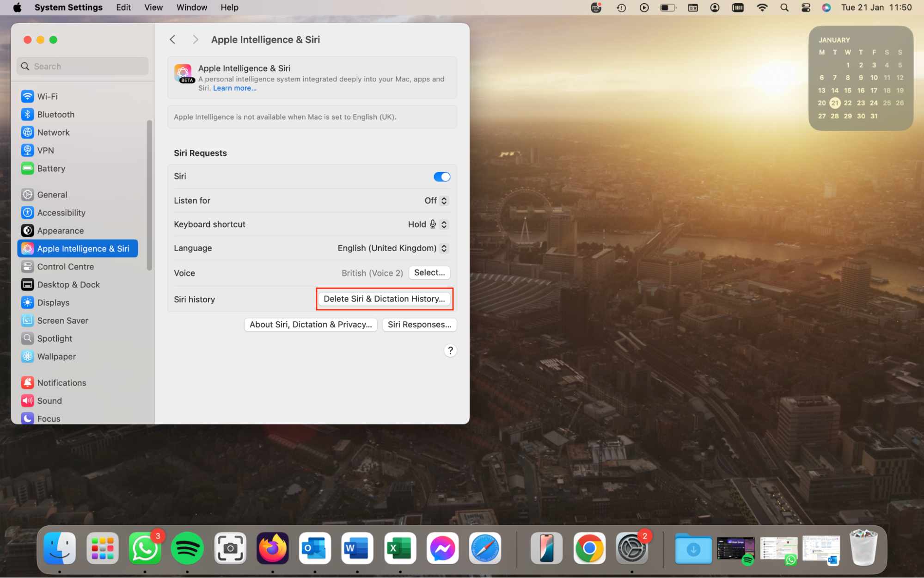Image resolution: width=924 pixels, height=578 pixels.
Task: Open Downloads folder in Dock
Action: (693, 548)
